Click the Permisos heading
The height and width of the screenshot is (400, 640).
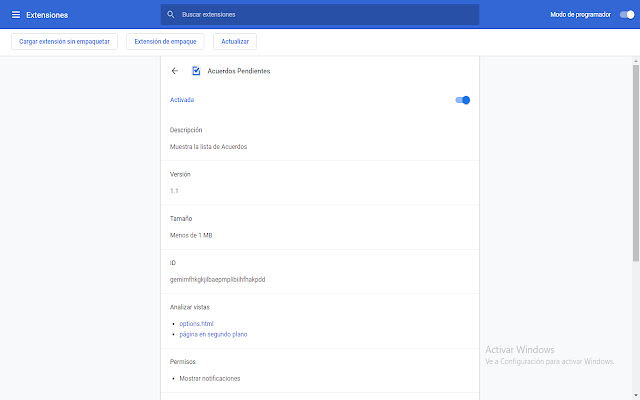[182, 362]
